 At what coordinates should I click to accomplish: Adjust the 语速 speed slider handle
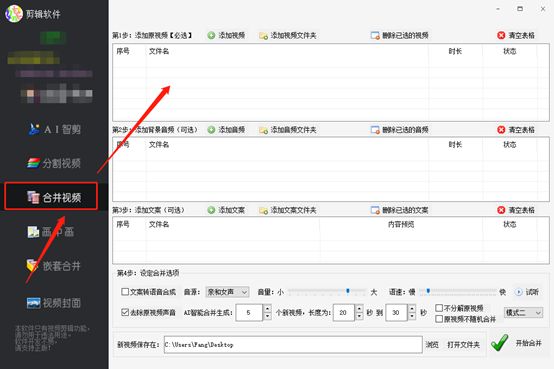[428, 291]
